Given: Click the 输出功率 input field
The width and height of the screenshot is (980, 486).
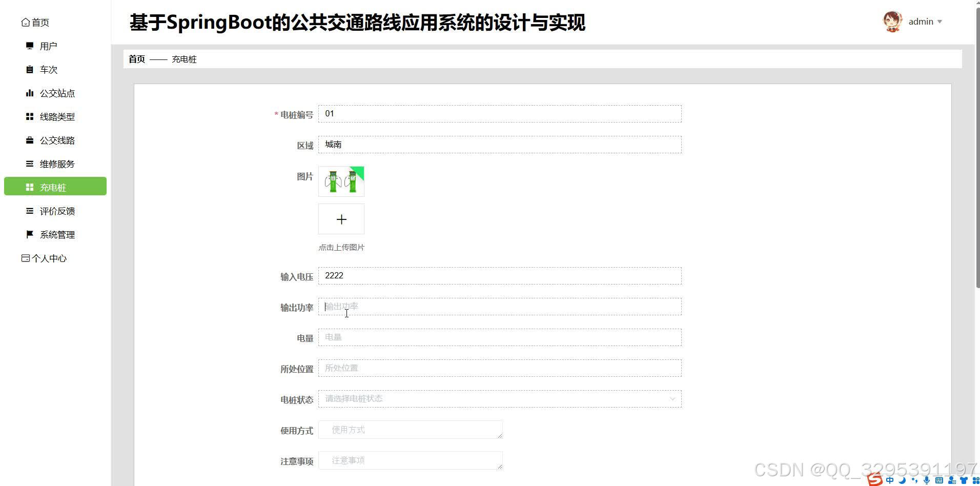Looking at the screenshot, I should (x=500, y=306).
